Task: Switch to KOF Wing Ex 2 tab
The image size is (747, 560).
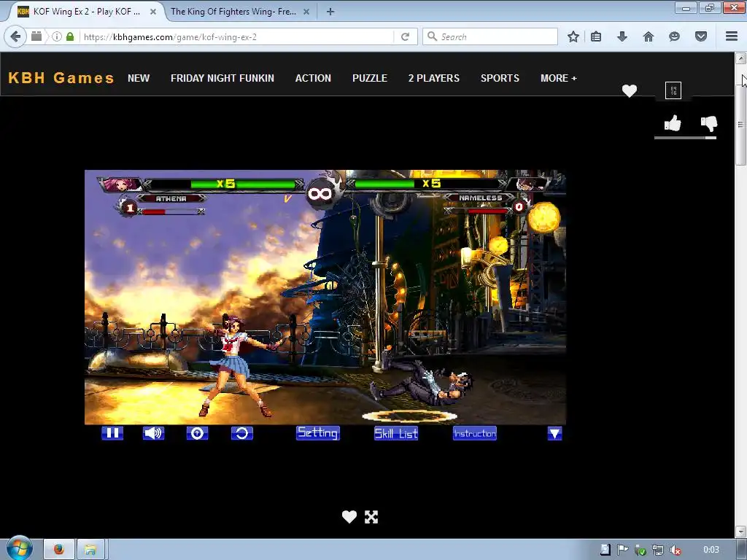Action: click(86, 12)
